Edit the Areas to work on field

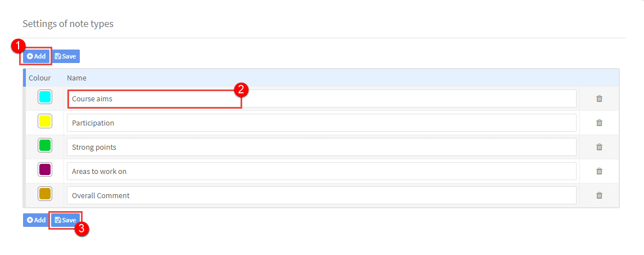coord(321,171)
